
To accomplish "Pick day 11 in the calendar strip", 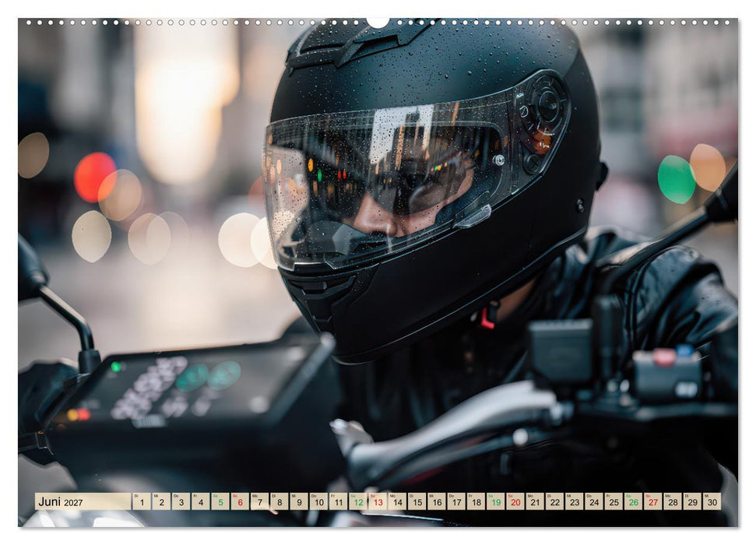I will pyautogui.click(x=339, y=501).
